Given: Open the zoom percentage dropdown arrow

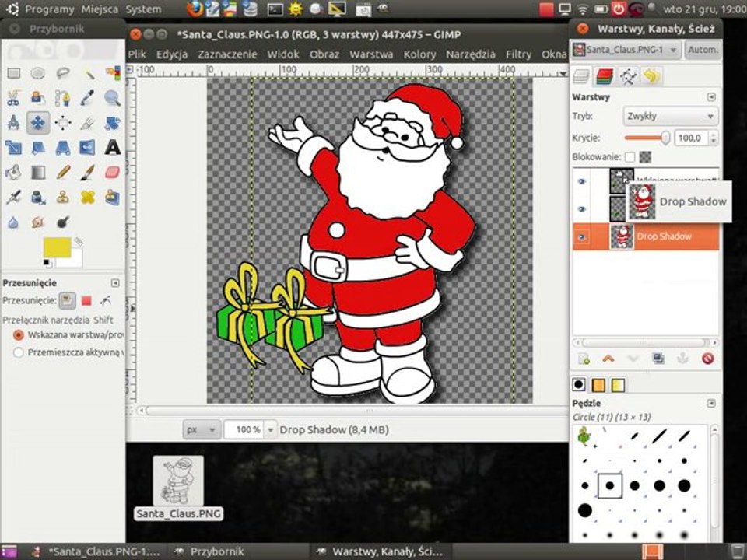Looking at the screenshot, I should tap(271, 429).
